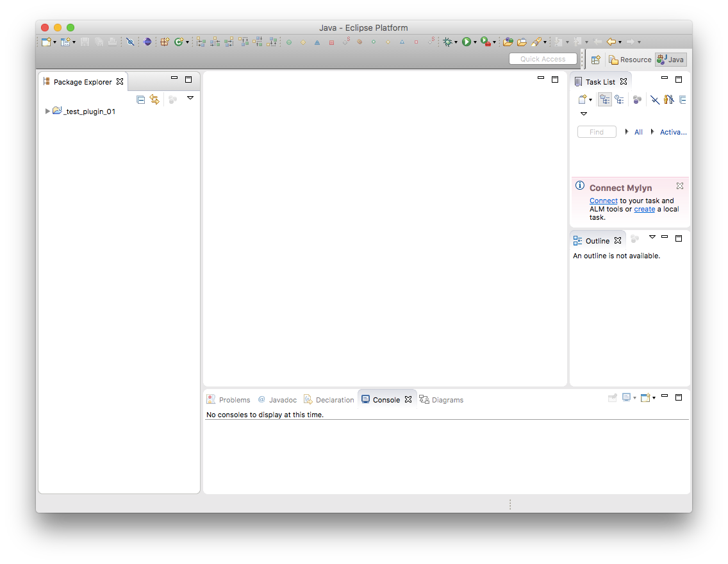Click the Scheduled presentation icon in Task List
Viewport: 728px width, 564px height.
(x=619, y=99)
